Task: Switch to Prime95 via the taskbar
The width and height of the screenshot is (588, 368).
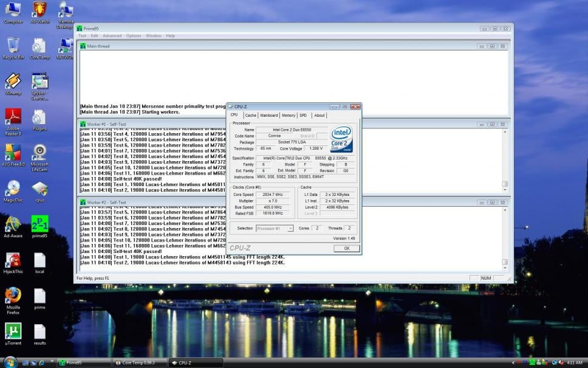Action: coord(84,363)
